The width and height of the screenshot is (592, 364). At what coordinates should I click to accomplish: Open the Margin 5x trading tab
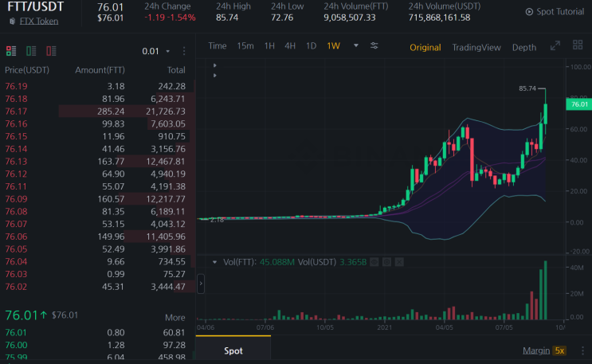click(544, 350)
